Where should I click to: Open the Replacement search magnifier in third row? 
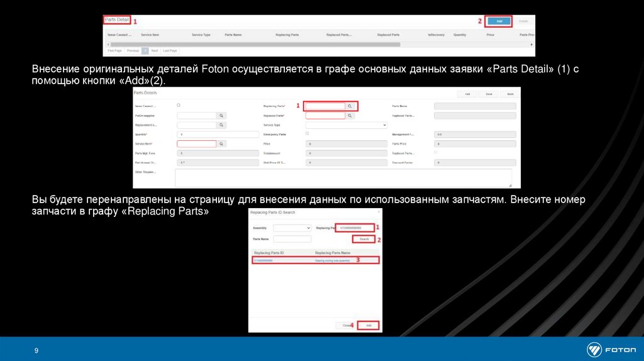click(221, 125)
